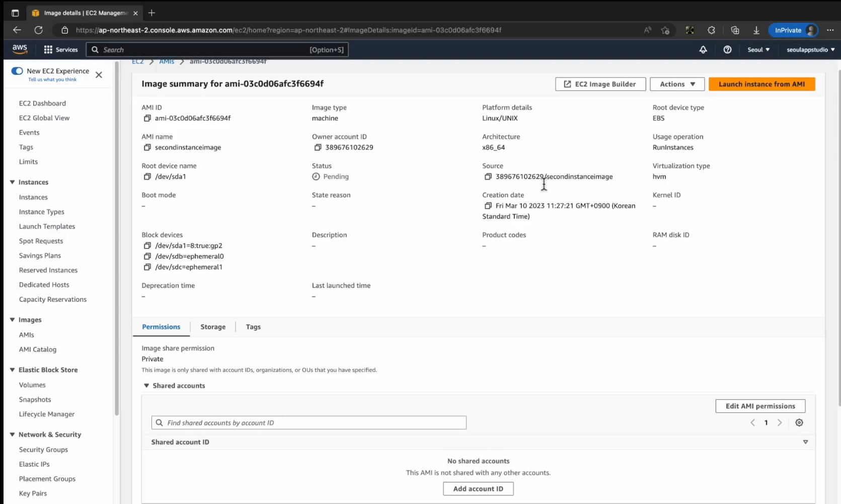
Task: Open browser extensions icon
Action: (x=711, y=30)
